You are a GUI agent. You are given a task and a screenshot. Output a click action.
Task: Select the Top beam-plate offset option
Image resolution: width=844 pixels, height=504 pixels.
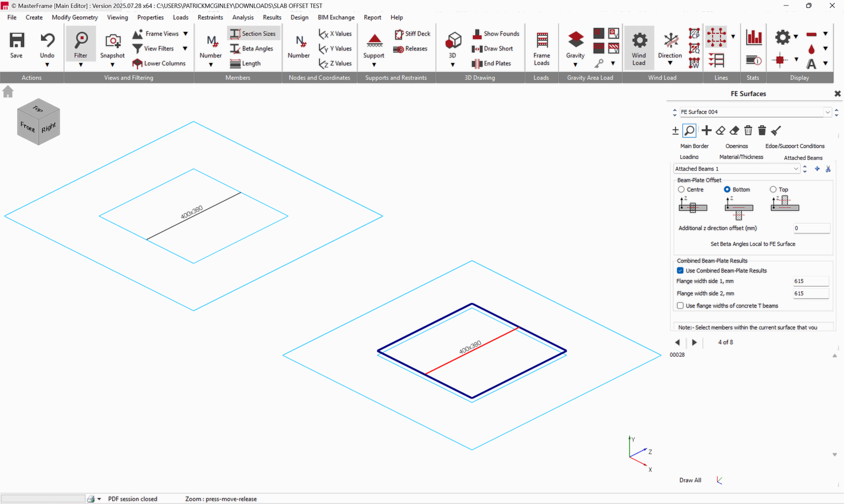pos(773,189)
